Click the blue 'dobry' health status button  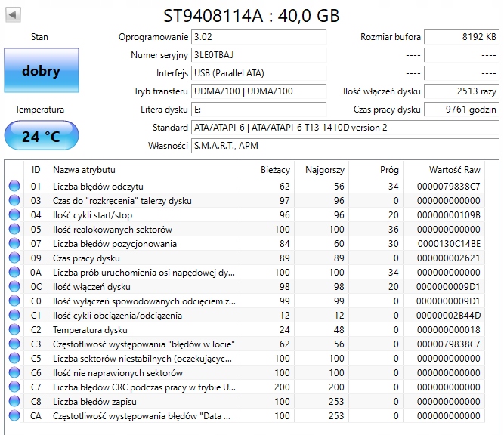pyautogui.click(x=42, y=70)
